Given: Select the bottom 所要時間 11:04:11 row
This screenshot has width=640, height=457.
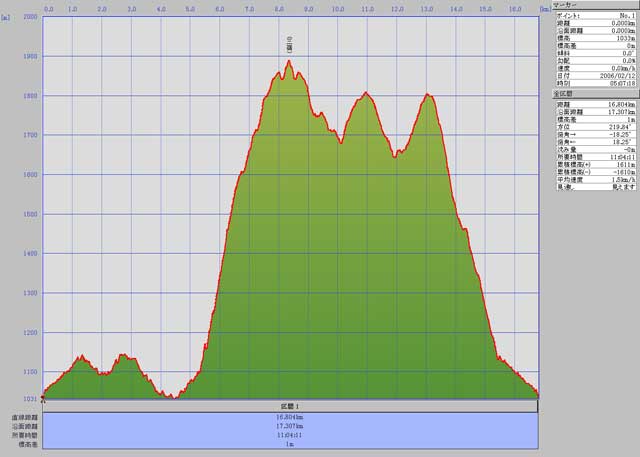Looking at the screenshot, I should [291, 435].
